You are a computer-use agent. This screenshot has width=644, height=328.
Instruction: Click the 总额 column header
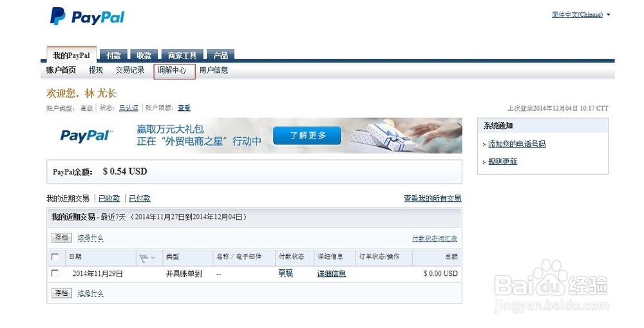451,256
